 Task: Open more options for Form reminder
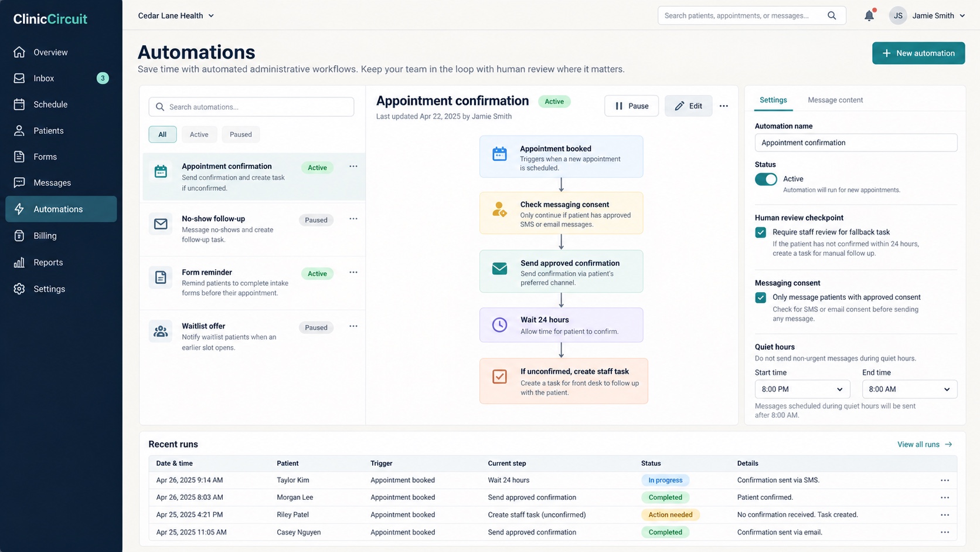(x=353, y=272)
